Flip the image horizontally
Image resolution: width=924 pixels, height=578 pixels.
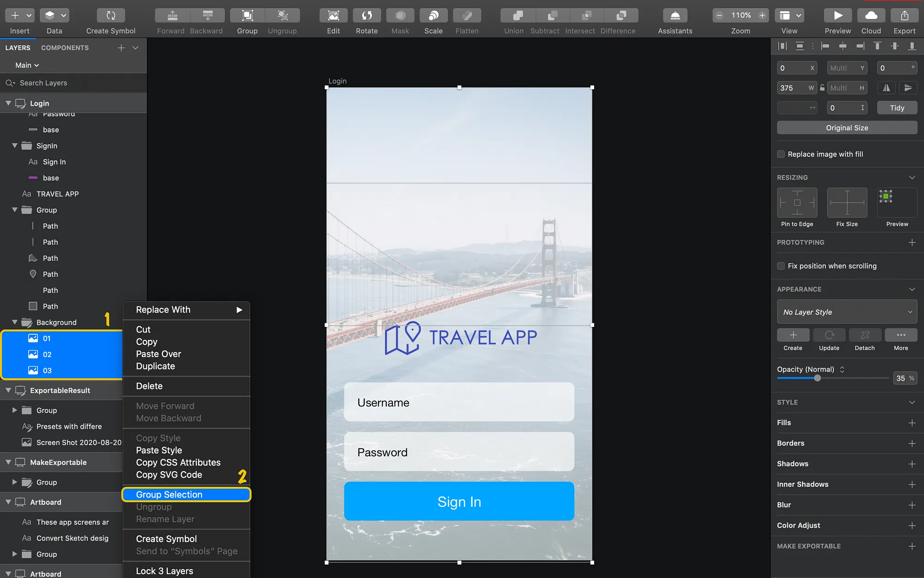pyautogui.click(x=886, y=88)
